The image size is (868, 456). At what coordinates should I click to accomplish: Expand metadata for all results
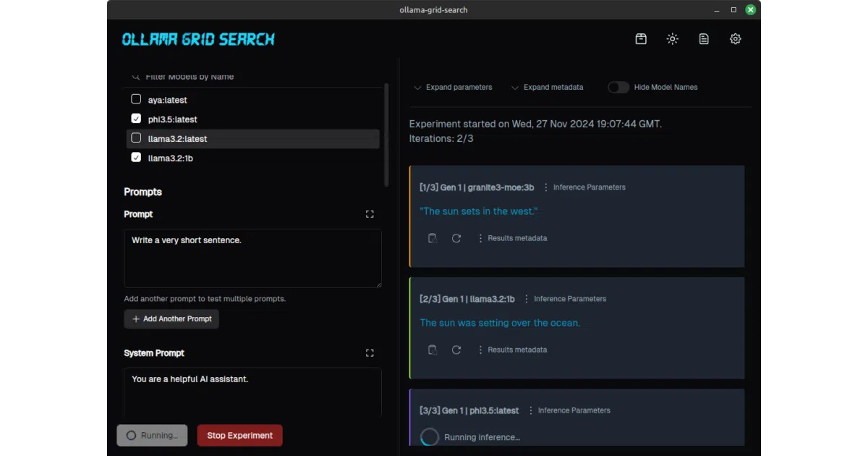548,87
